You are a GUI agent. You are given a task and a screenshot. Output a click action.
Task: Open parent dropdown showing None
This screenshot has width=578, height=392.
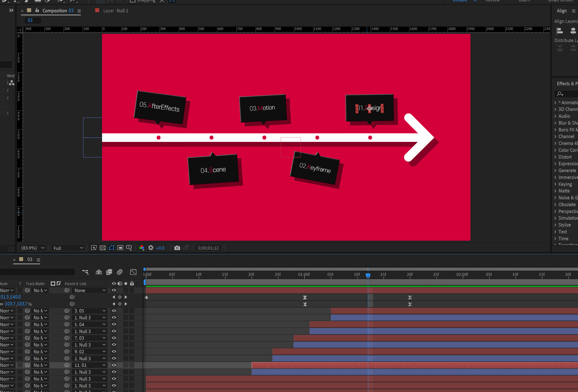tap(90, 290)
